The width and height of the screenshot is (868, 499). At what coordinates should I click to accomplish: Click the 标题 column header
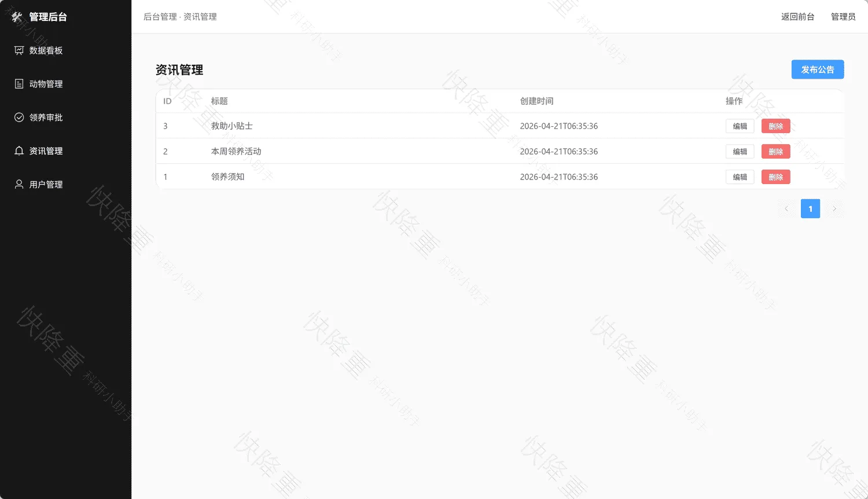click(219, 101)
